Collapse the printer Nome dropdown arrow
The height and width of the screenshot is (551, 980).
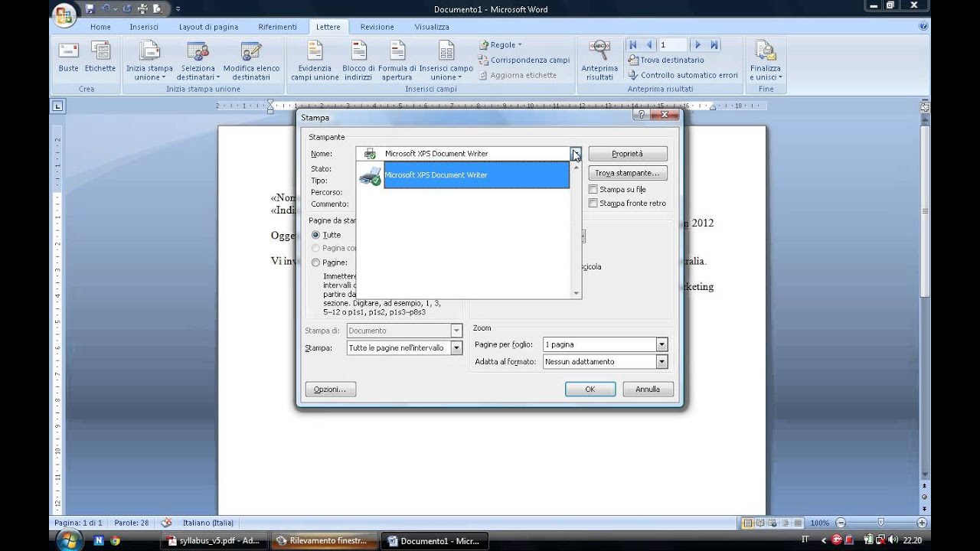(576, 154)
